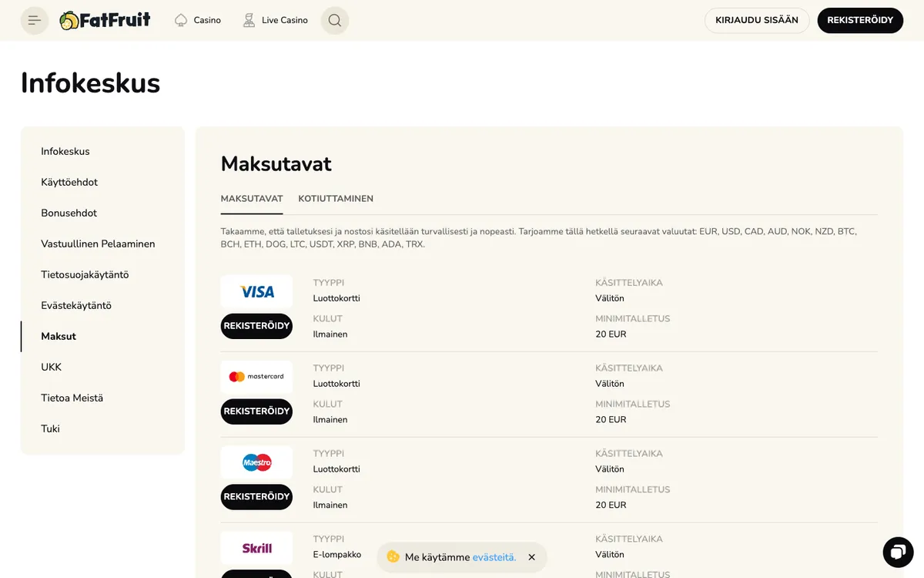Image resolution: width=924 pixels, height=578 pixels.
Task: Switch to the KOTIUTTAMINEN tab
Action: click(x=336, y=199)
